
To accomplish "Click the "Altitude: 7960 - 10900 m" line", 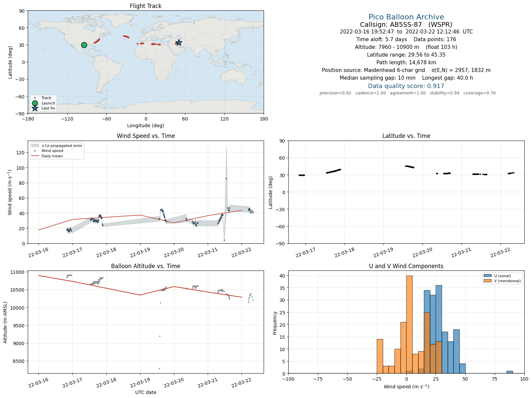I will click(x=406, y=47).
